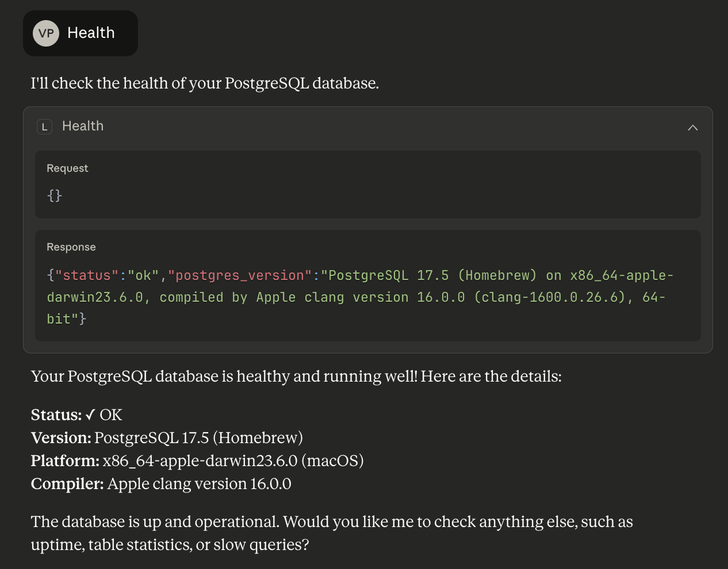
Task: Click the VP Health badge pill
Action: pos(80,33)
